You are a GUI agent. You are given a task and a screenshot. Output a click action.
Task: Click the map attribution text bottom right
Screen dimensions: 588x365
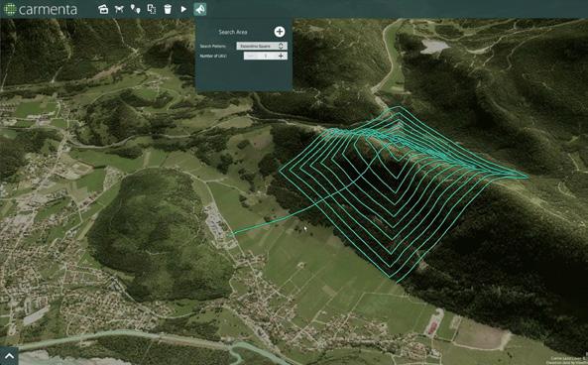567,360
